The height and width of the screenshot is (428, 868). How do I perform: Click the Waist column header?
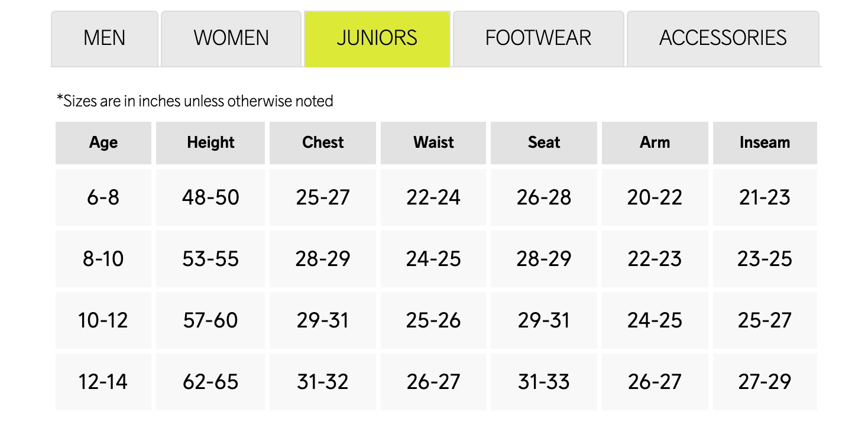(433, 142)
